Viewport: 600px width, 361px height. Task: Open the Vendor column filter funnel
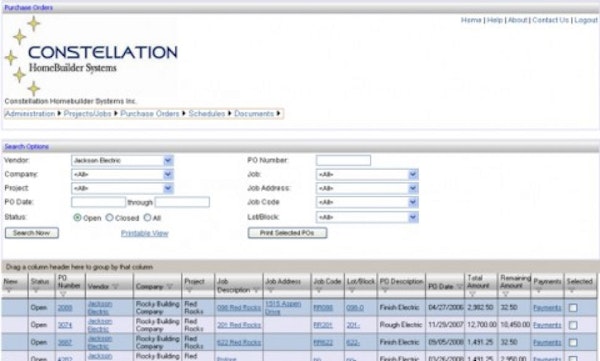pos(115,286)
